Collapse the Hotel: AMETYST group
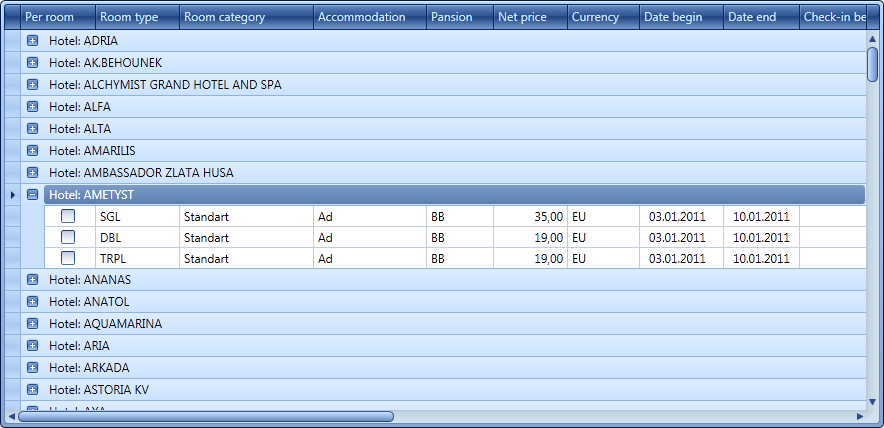 (32, 195)
